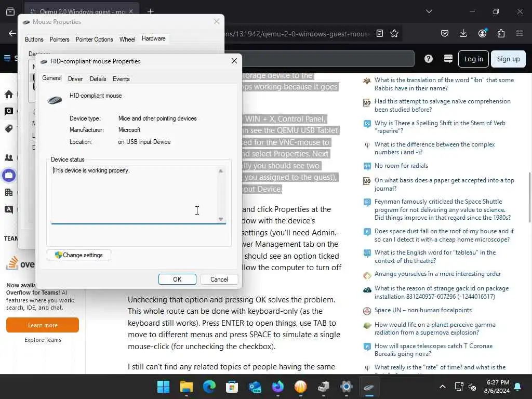Open the Stack Exchange sites icon
532x399 pixels.
click(448, 59)
